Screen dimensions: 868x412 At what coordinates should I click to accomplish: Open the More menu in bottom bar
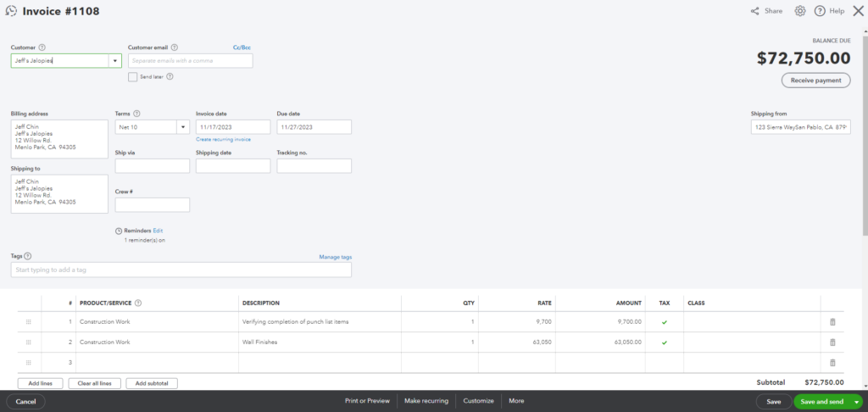tap(516, 401)
